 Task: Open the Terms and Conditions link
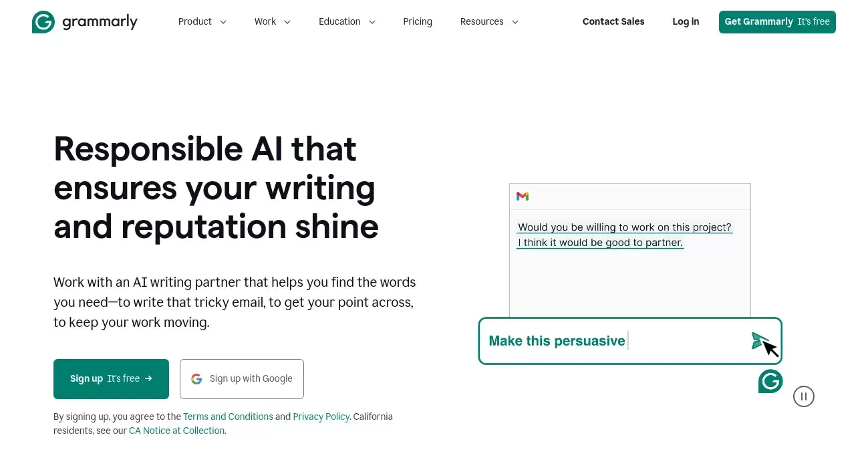click(228, 416)
